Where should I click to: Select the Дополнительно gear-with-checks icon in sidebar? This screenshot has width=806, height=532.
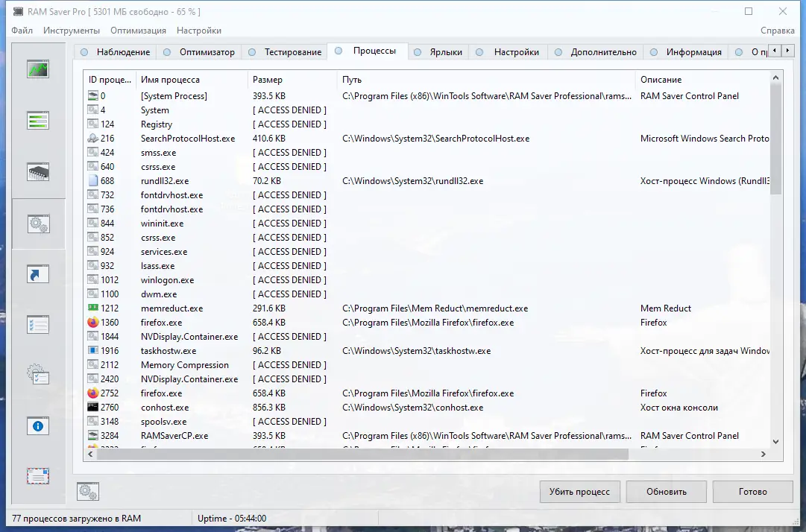[x=38, y=374]
